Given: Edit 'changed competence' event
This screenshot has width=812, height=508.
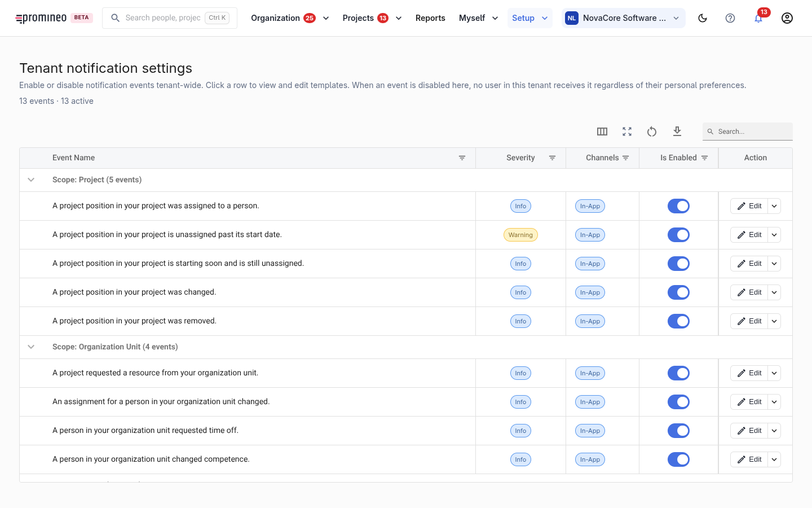Looking at the screenshot, I should point(749,459).
